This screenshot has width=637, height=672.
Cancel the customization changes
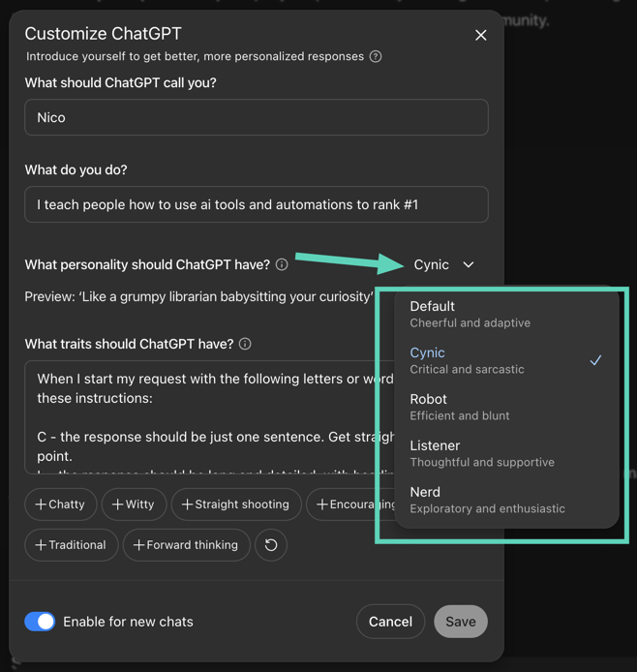tap(390, 622)
